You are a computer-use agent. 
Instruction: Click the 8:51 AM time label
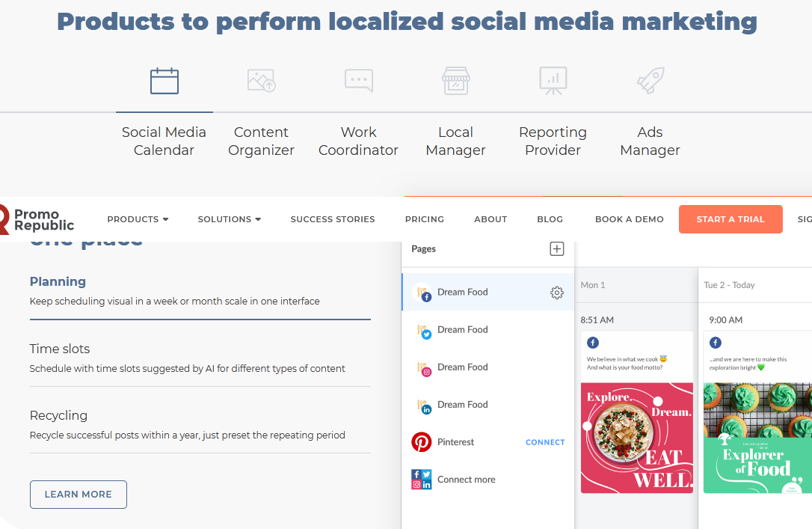pyautogui.click(x=597, y=320)
